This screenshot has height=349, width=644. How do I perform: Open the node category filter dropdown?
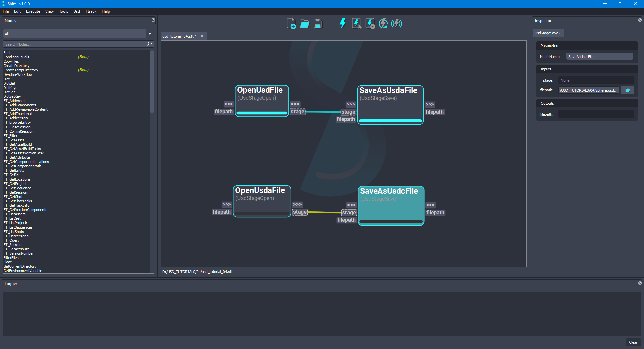coord(149,34)
